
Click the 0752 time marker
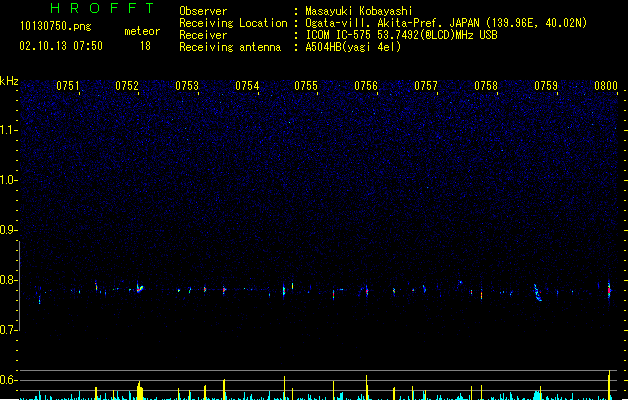pyautogui.click(x=127, y=86)
